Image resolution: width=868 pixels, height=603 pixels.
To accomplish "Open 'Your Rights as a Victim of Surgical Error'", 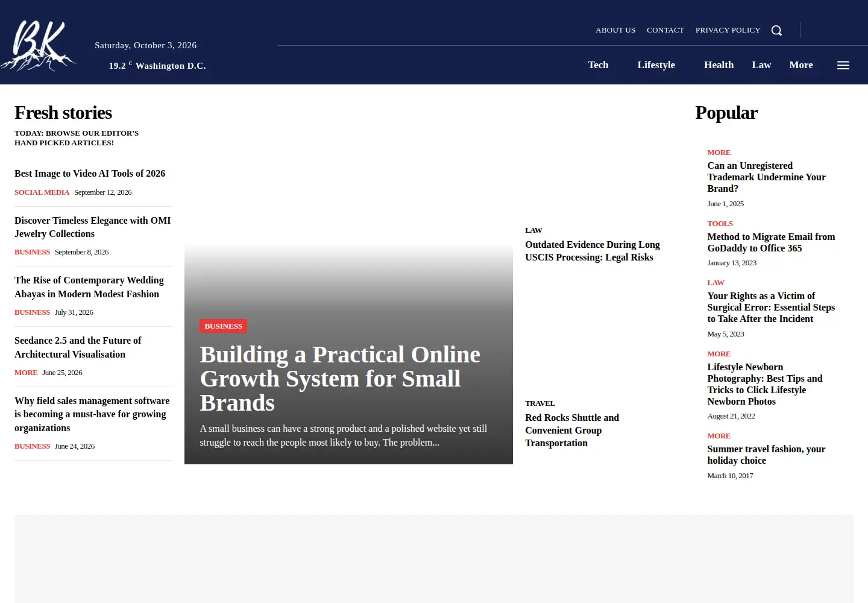I will tap(771, 308).
